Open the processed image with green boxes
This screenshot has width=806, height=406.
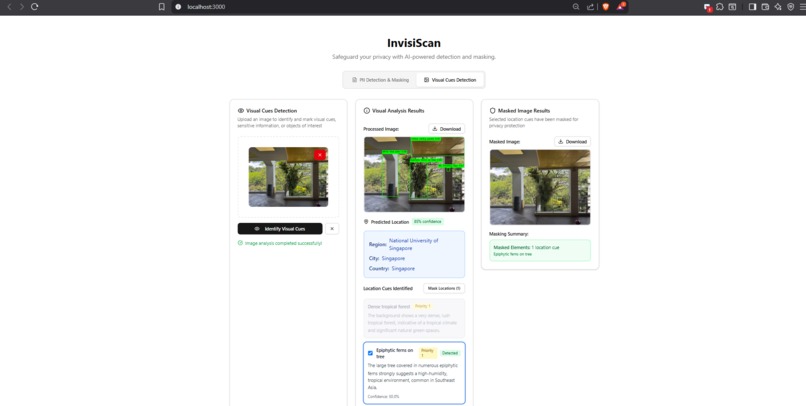pyautogui.click(x=414, y=174)
